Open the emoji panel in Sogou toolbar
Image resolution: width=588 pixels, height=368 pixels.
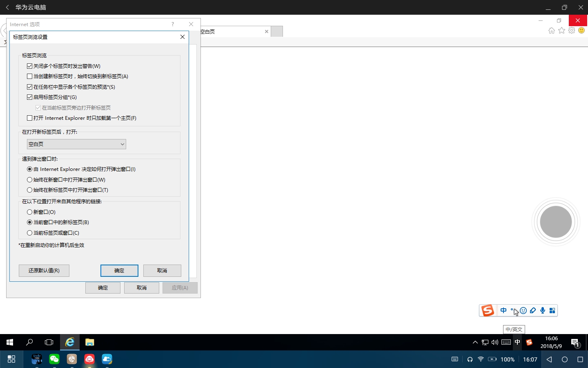pyautogui.click(x=523, y=311)
